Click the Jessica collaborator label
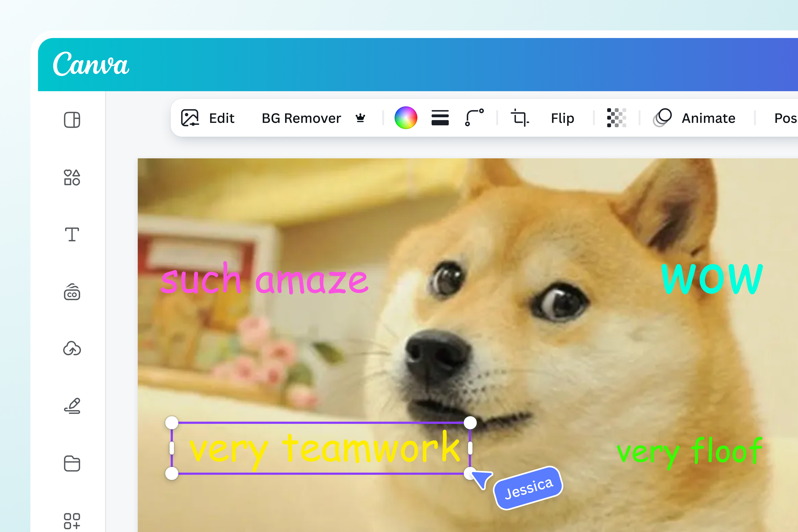The image size is (798, 532). [528, 488]
